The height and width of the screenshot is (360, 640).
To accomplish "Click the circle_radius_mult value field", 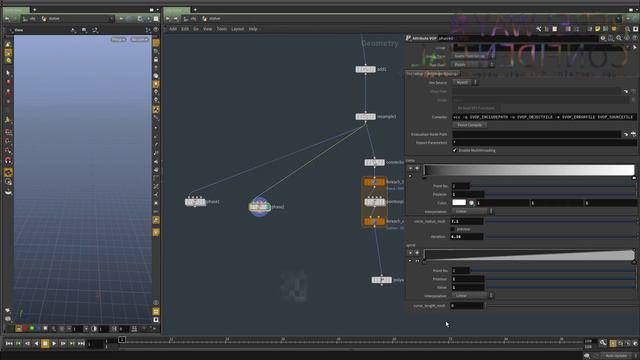I will 467,221.
